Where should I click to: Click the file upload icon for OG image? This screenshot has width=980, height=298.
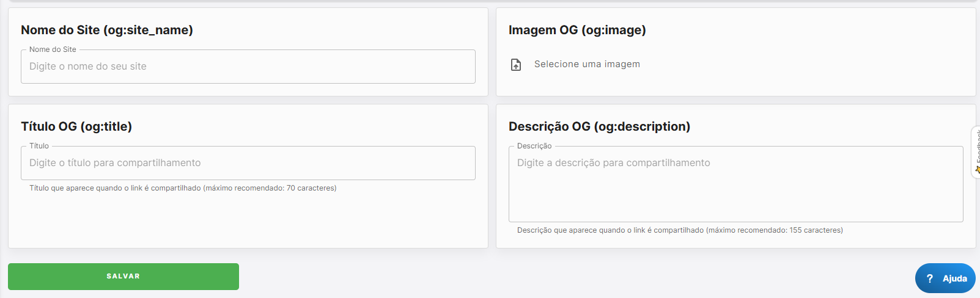click(516, 65)
